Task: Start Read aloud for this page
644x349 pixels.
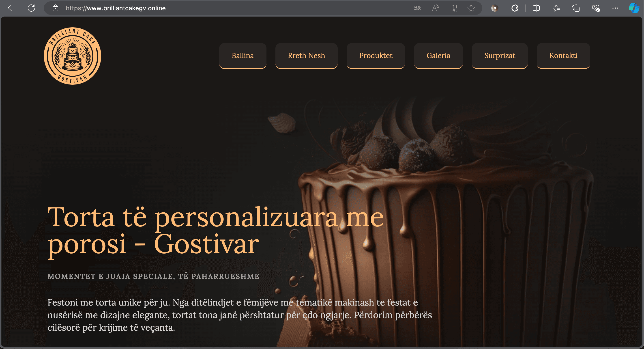Action: pyautogui.click(x=435, y=8)
